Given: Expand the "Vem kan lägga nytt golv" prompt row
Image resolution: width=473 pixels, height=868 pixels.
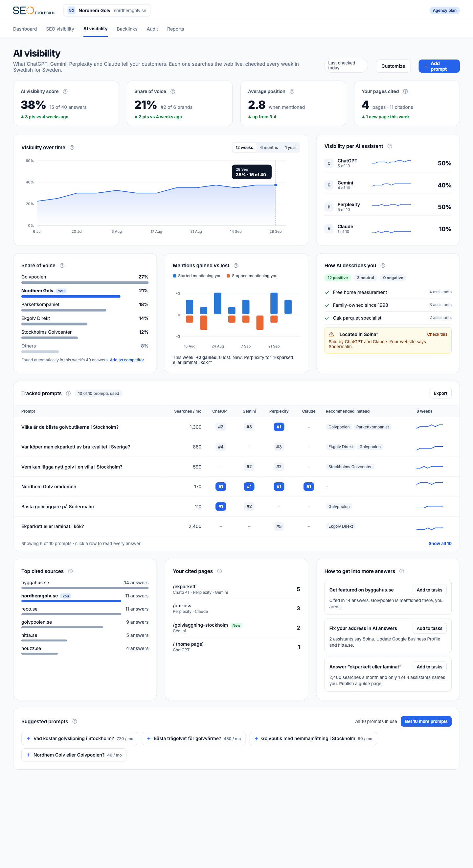Looking at the screenshot, I should click(x=236, y=467).
